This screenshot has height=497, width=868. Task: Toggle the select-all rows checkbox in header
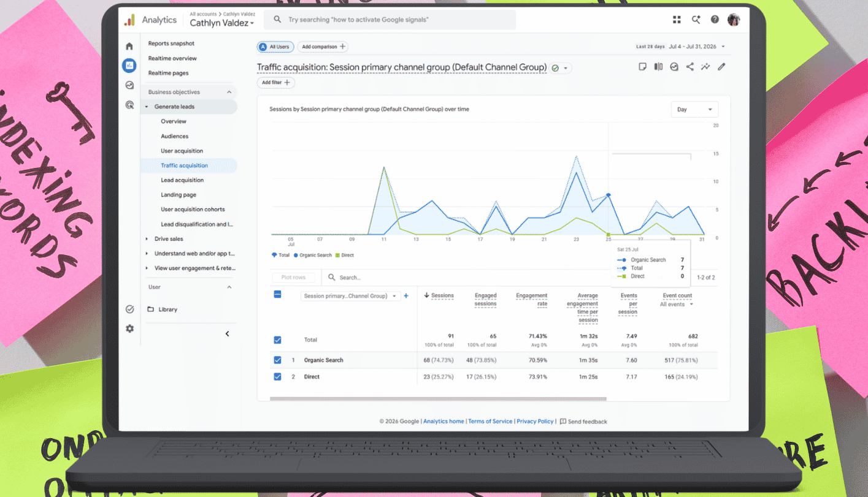pyautogui.click(x=277, y=295)
